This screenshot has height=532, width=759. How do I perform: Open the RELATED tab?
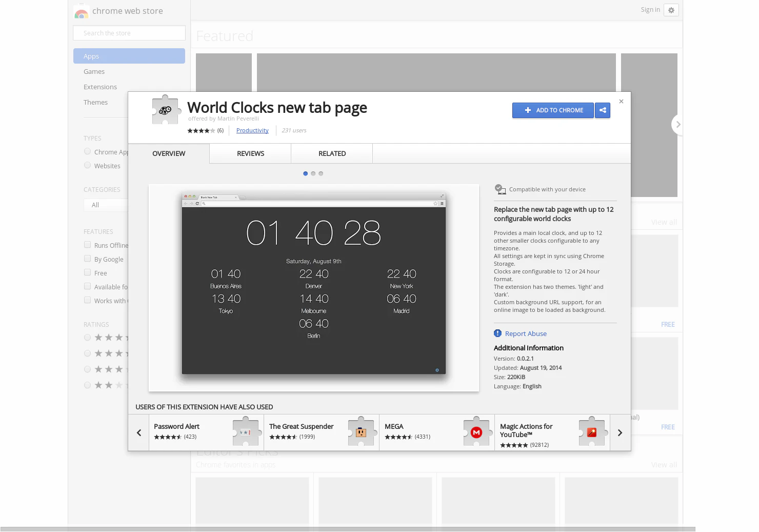coord(332,153)
